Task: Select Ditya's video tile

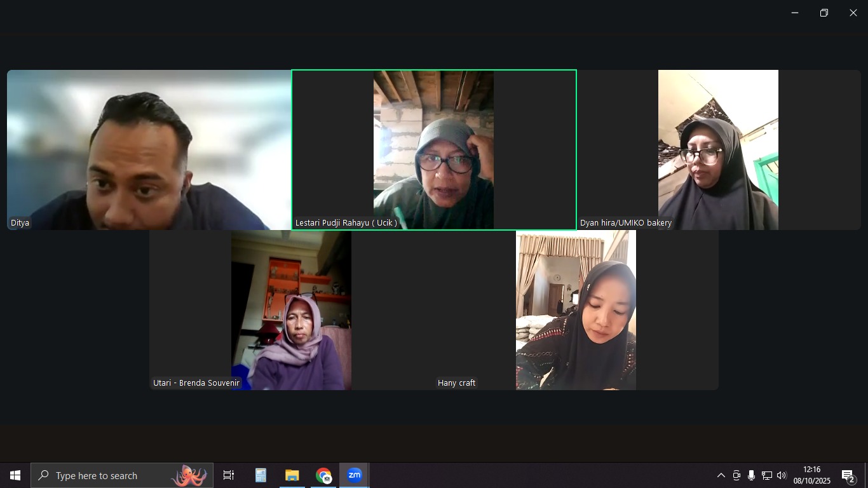Action: point(149,150)
